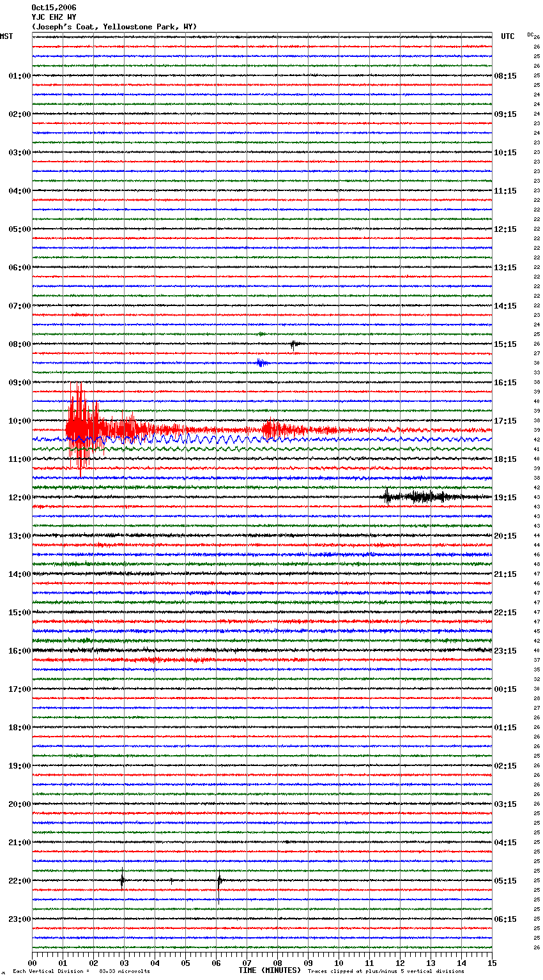Select the MST time label '07:00'
543x980 pixels.
click(x=19, y=306)
